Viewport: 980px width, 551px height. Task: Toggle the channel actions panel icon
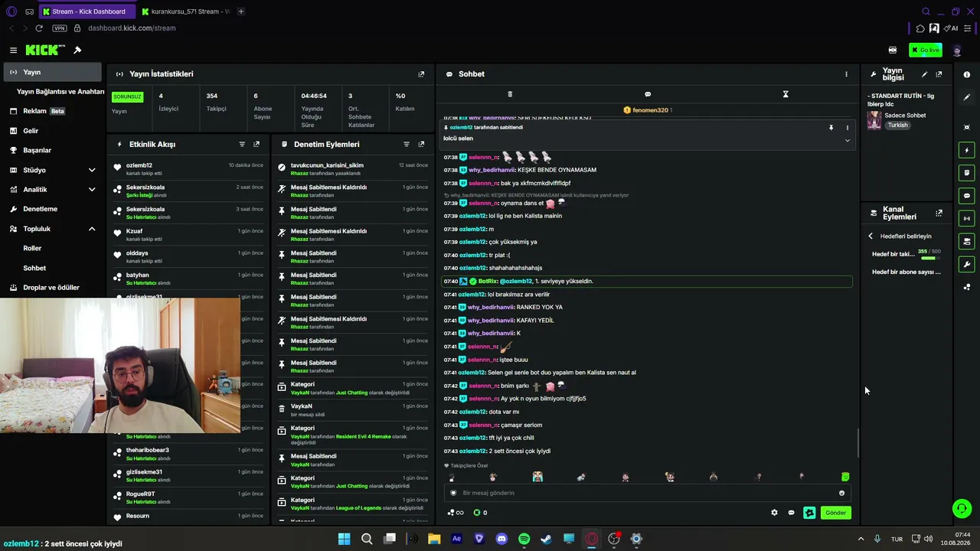pos(967,242)
